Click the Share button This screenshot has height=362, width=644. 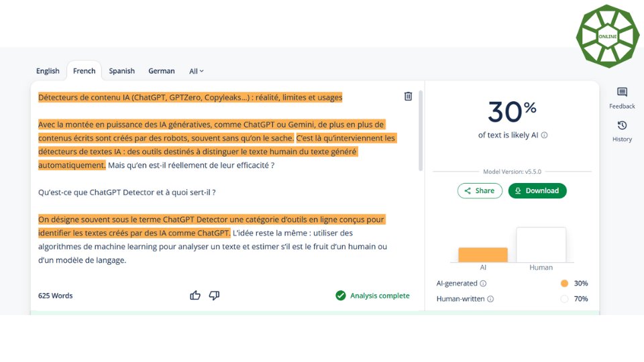pyautogui.click(x=480, y=191)
